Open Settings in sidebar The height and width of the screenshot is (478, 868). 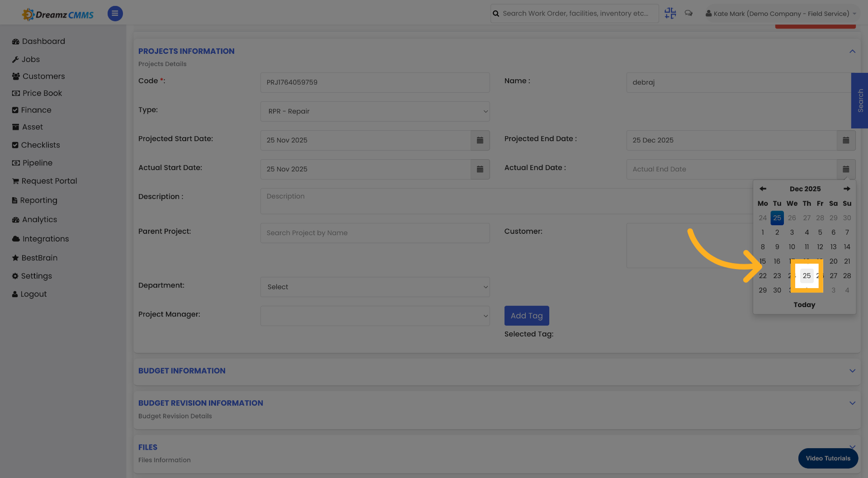coord(32,276)
